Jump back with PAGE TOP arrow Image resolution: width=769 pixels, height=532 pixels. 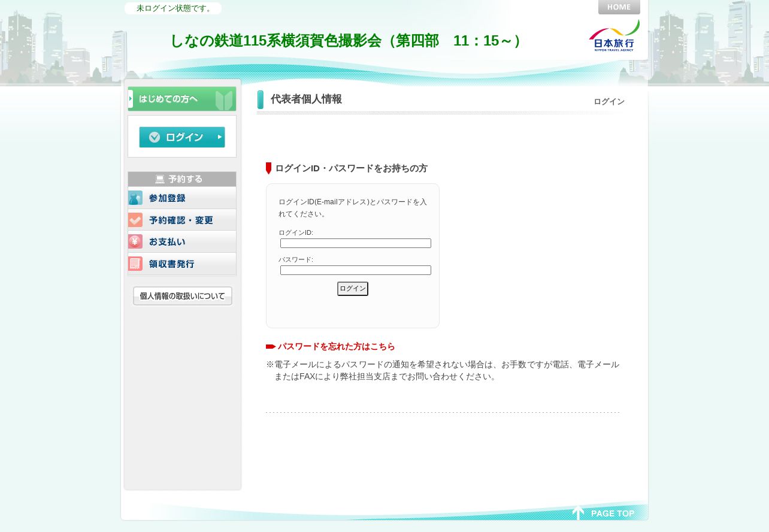click(x=604, y=513)
